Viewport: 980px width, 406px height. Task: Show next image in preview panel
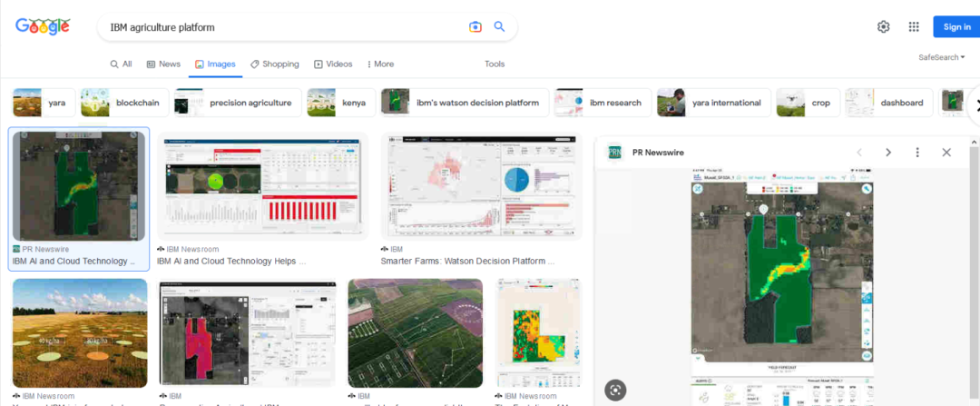point(888,153)
